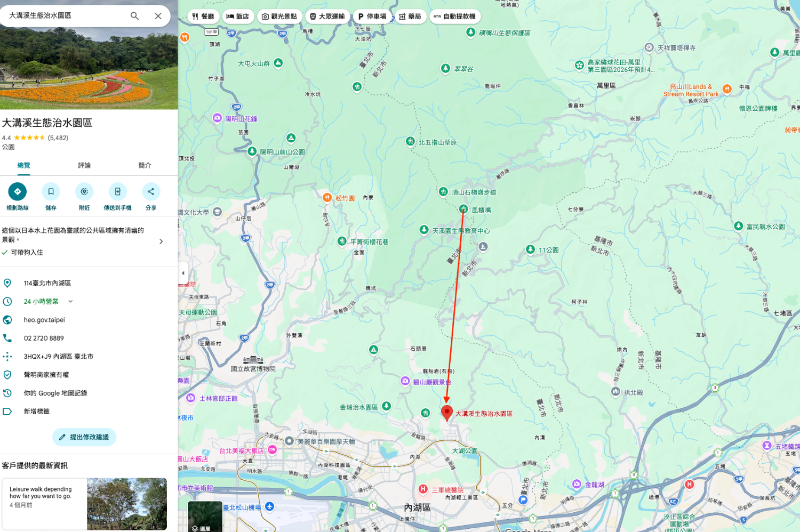The width and height of the screenshot is (800, 532).
Task: Switch to the 簡介 tab
Action: tap(145, 165)
